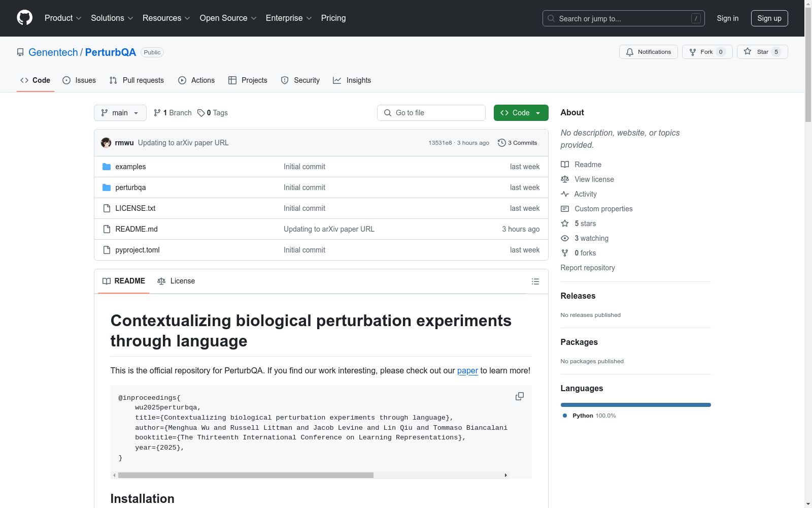Open README.md file name
The width and height of the screenshot is (812, 508).
[137, 229]
